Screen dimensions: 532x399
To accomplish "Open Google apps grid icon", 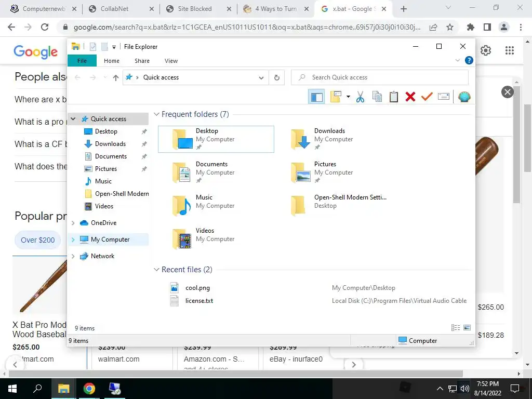I will pyautogui.click(x=510, y=50).
